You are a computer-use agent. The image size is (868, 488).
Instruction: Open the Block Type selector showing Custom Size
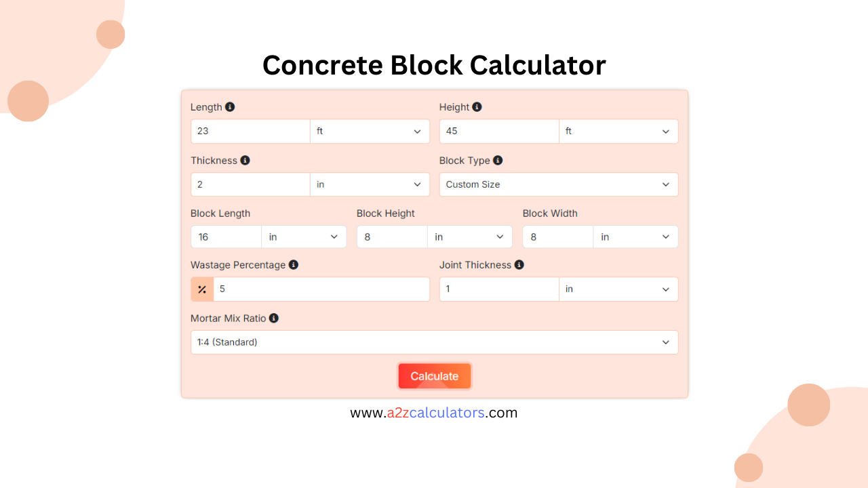(x=558, y=184)
